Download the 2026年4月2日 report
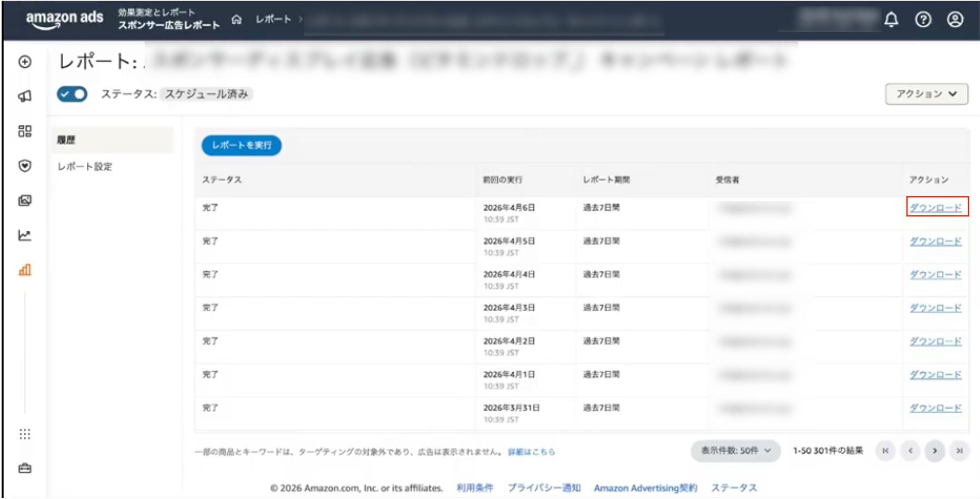The image size is (980, 499). click(935, 341)
